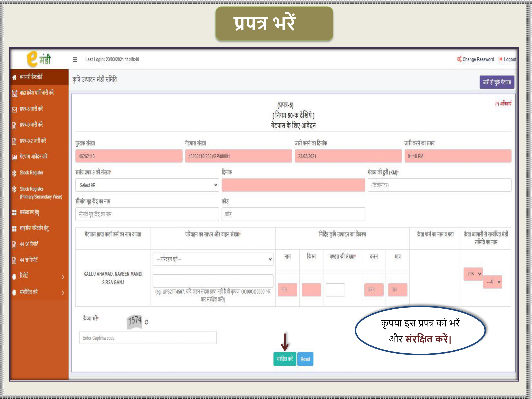Click the captcha image 7574

click(135, 322)
